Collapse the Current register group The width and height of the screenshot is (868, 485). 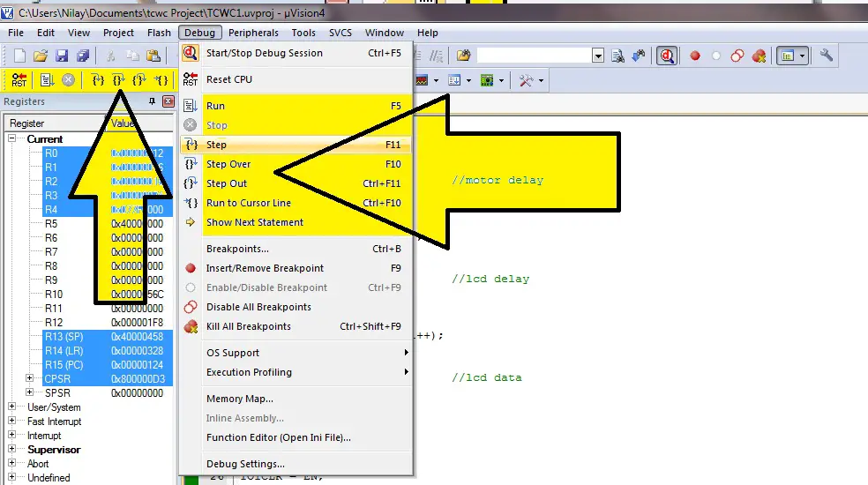[11, 138]
